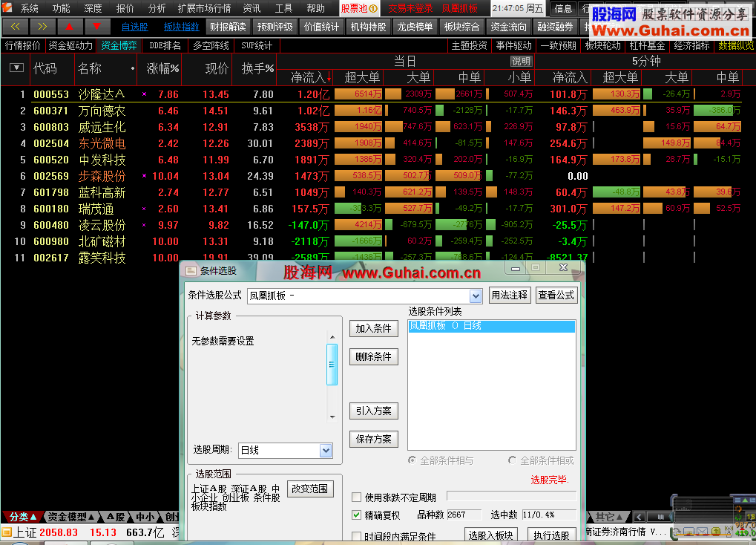Click the 执行选股 button
Viewport: 756px width, 545px height.
pos(551,535)
